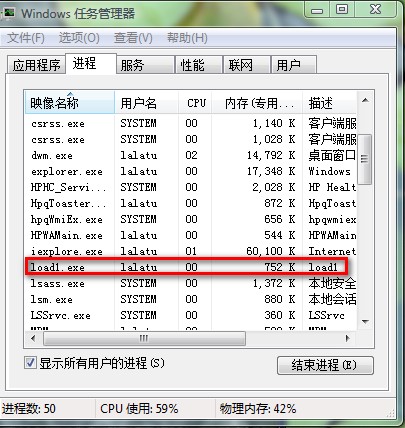Screen dimensions: 405x428
Task: Minimize the Task Manager window
Action: pos(317,10)
